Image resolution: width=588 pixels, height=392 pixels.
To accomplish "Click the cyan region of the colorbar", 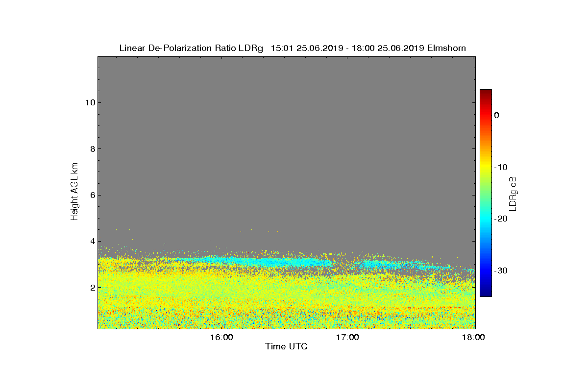I will 486,219.
